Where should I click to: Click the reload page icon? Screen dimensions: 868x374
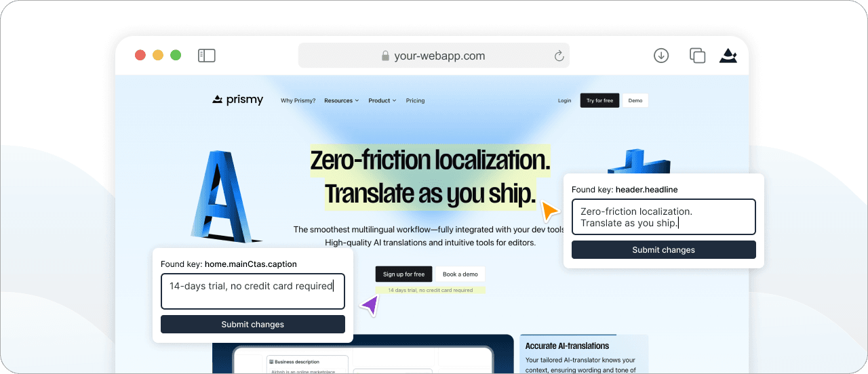pyautogui.click(x=559, y=56)
